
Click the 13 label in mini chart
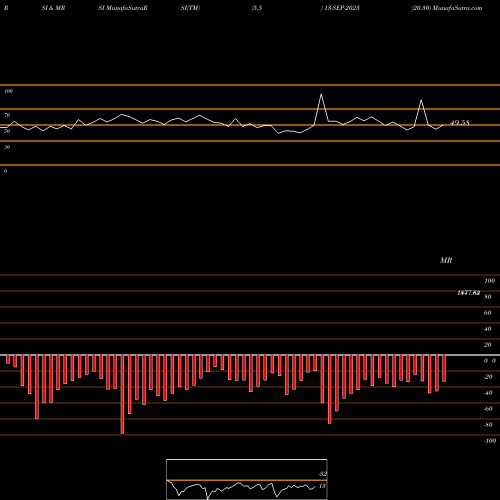[x=322, y=486]
